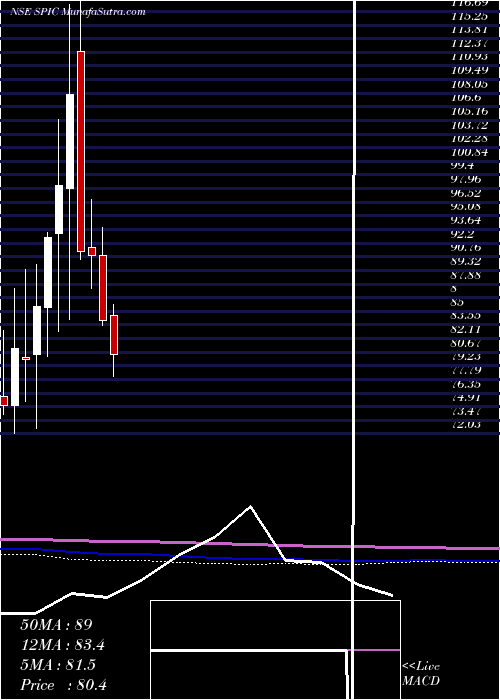Click the 108.05 price axis label
Screen dimensions: 500x700
click(x=470, y=84)
